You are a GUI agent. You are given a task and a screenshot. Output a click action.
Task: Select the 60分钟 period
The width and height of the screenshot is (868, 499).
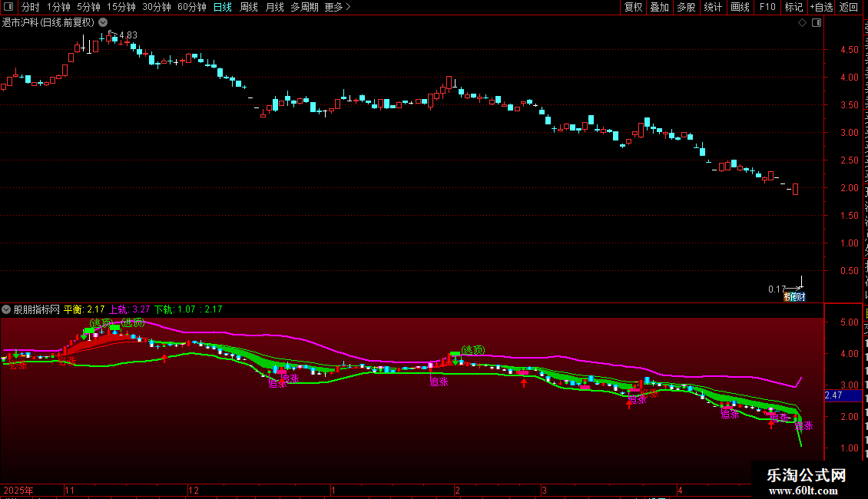[192, 7]
